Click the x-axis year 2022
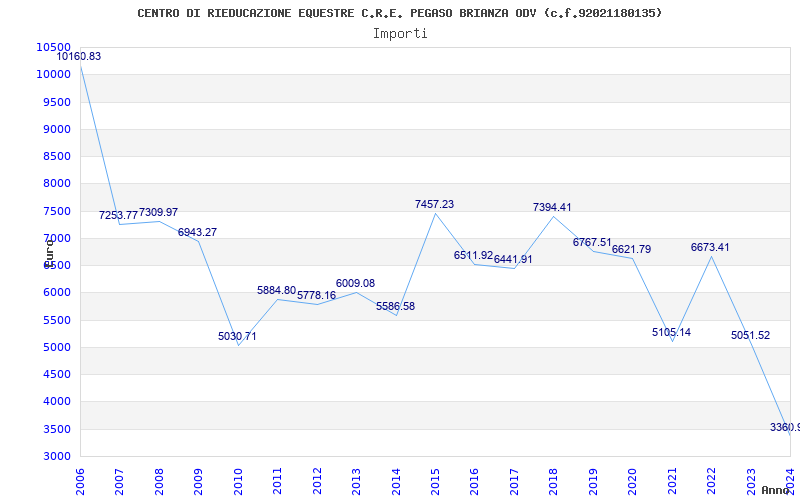This screenshot has width=800, height=500. click(x=712, y=482)
